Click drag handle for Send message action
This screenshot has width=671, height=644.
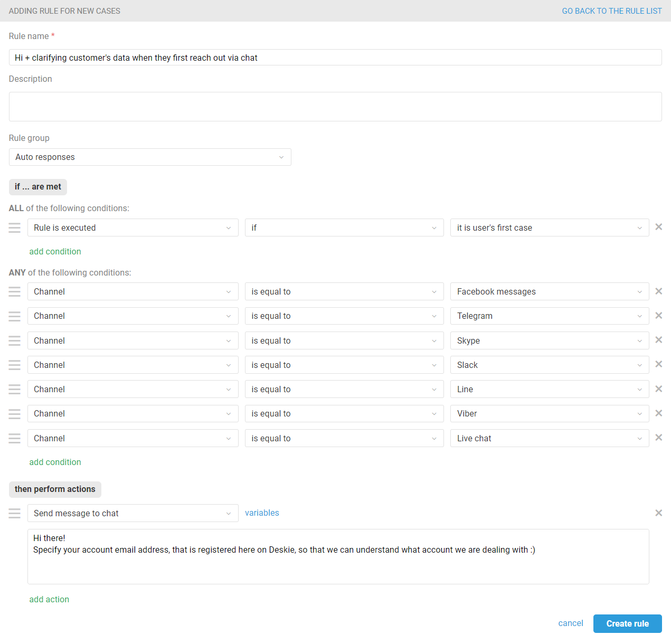click(x=15, y=513)
